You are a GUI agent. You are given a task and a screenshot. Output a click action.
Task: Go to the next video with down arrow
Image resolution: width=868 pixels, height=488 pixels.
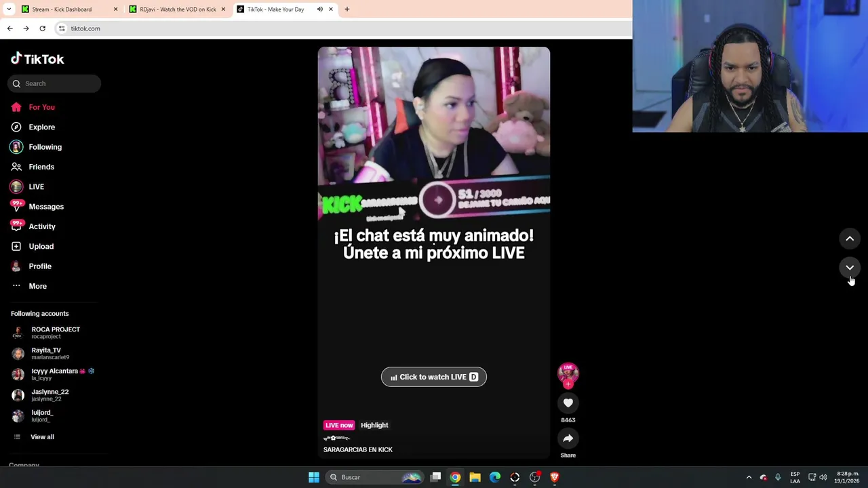(850, 267)
